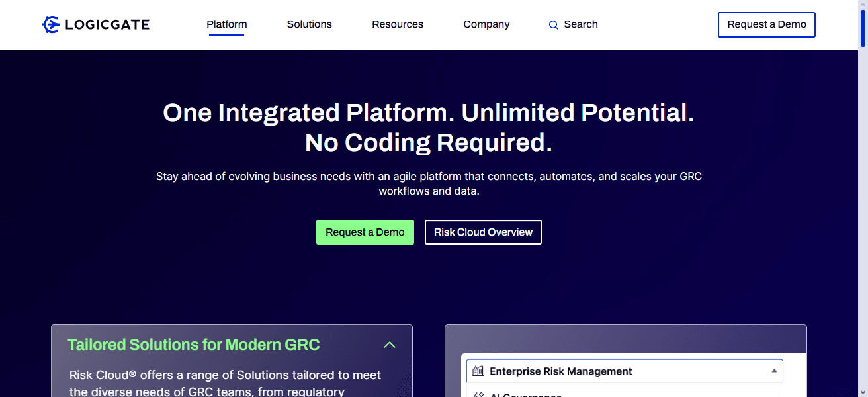Click the Stay ahead of evolving business needs paragraph

[x=429, y=184]
